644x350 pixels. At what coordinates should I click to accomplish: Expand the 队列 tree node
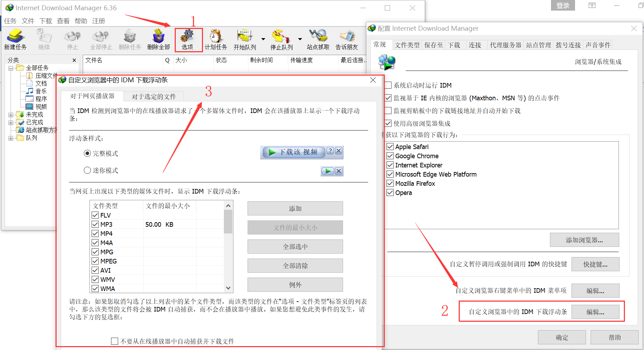[11, 138]
